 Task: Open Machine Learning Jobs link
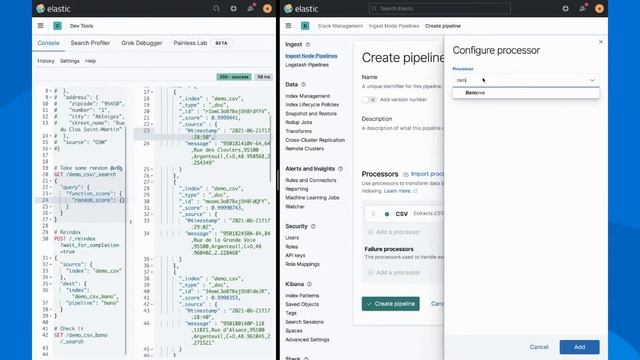point(312,198)
